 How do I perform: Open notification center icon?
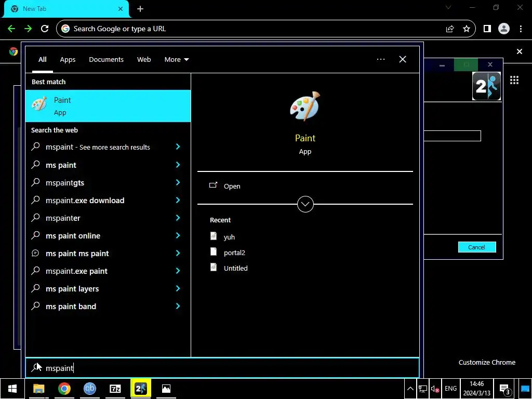505,389
